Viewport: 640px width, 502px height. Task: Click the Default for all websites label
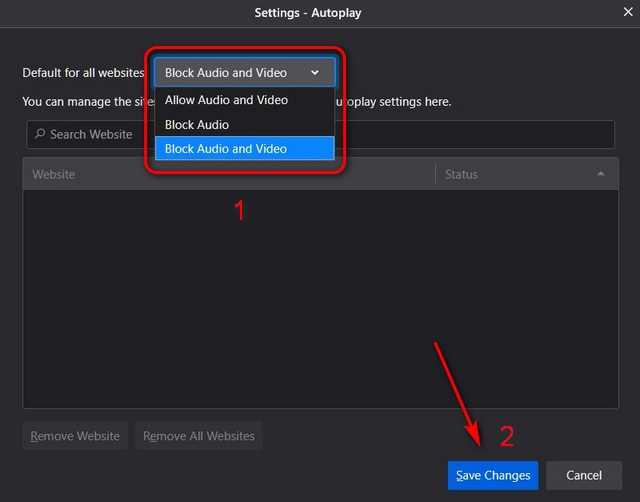coord(83,73)
